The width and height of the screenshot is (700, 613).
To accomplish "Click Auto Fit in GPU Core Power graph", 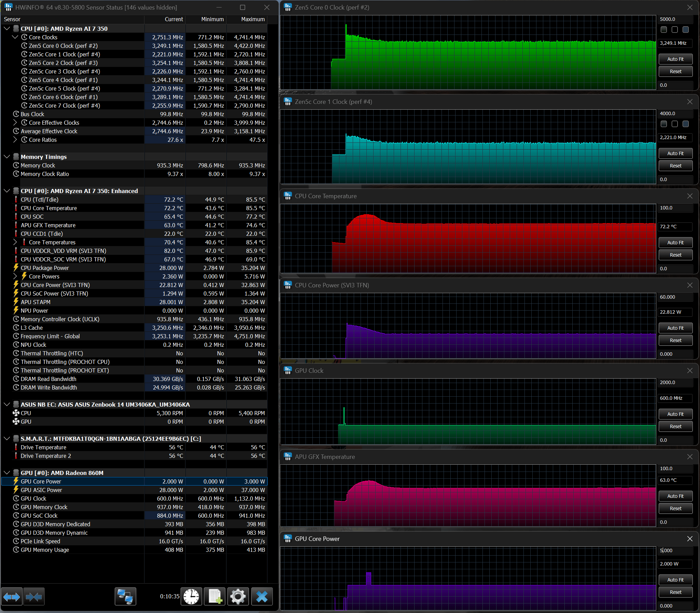I will pyautogui.click(x=675, y=580).
